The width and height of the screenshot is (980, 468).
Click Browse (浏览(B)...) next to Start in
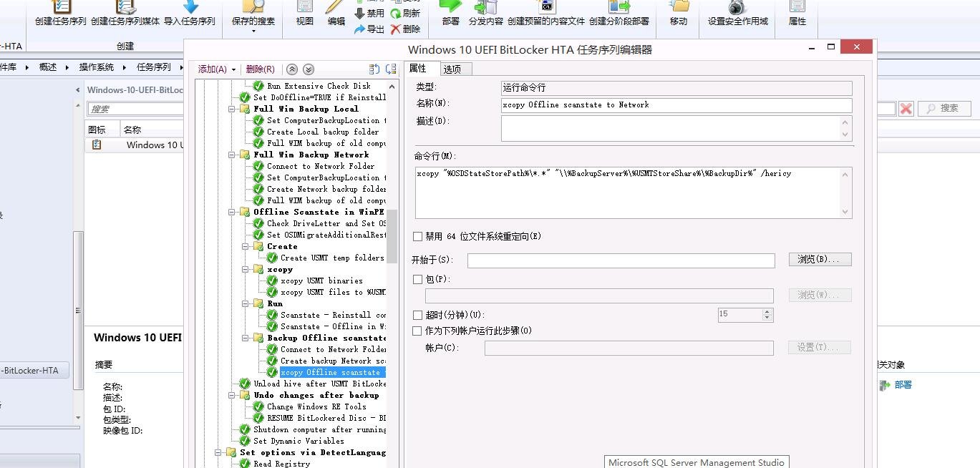click(820, 259)
